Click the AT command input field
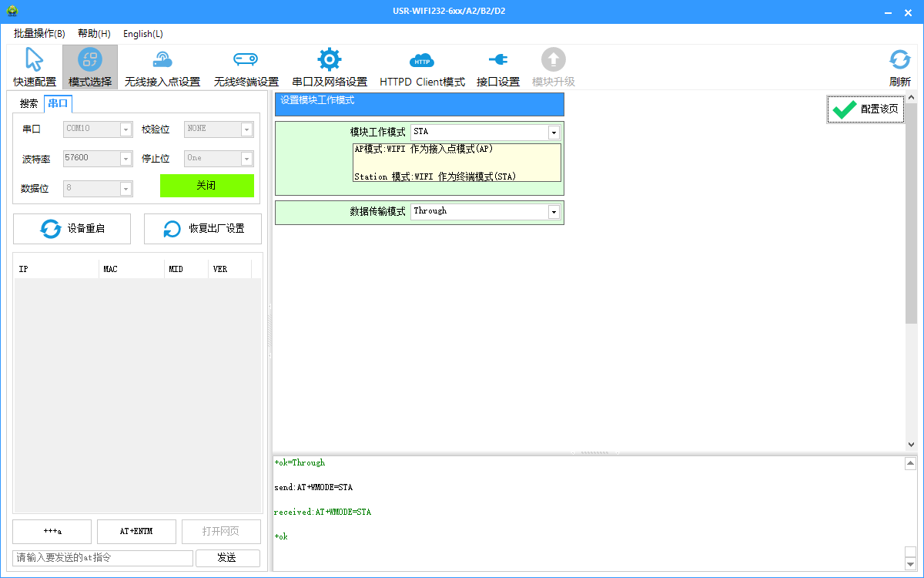 (102, 558)
